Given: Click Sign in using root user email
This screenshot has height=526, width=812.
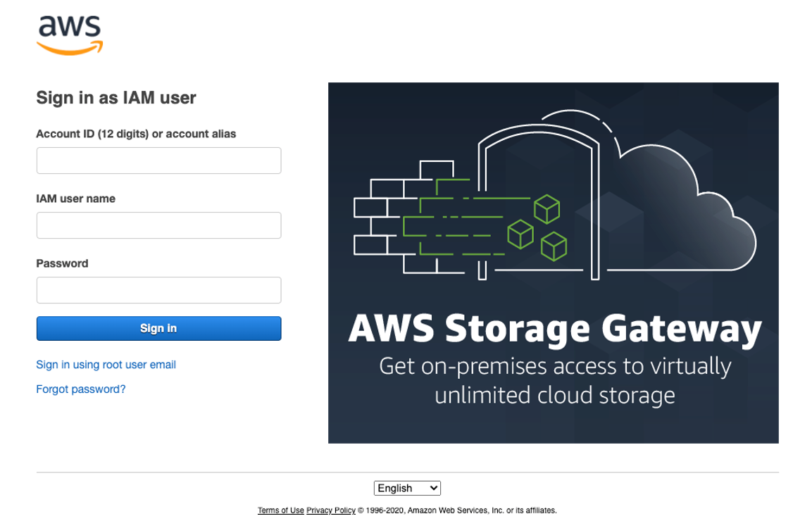Looking at the screenshot, I should pyautogui.click(x=106, y=364).
